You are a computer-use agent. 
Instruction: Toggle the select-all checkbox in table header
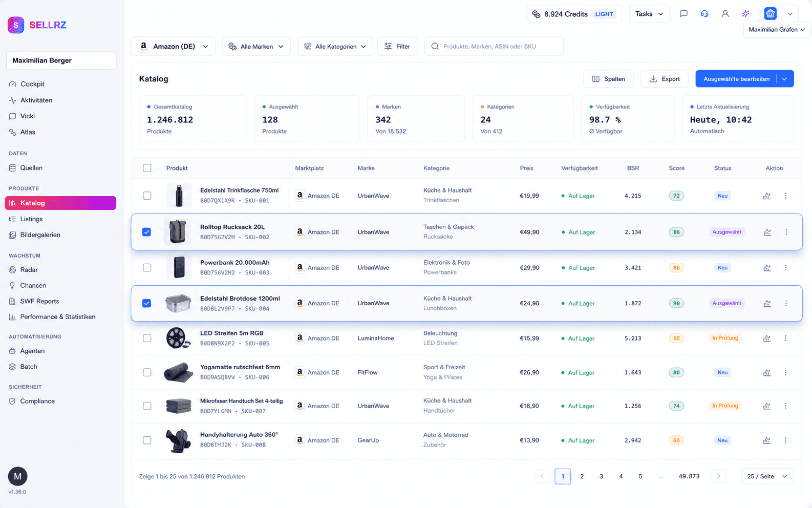pyautogui.click(x=147, y=168)
